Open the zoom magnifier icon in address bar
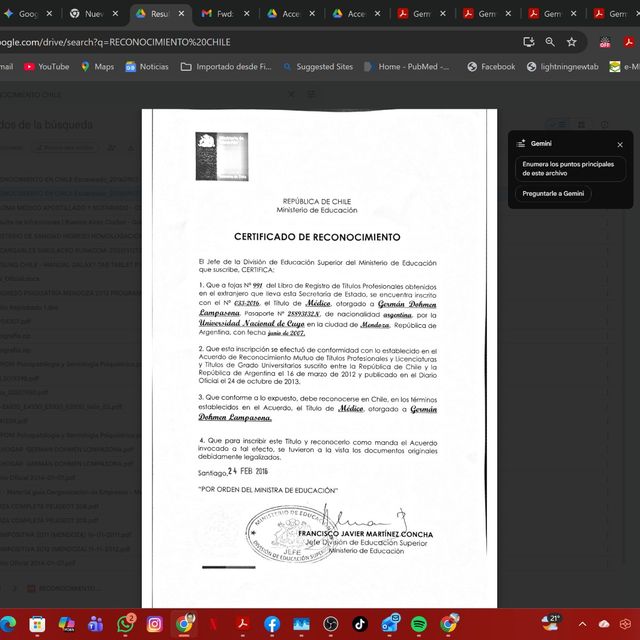Viewport: 640px width, 640px height. [x=550, y=42]
